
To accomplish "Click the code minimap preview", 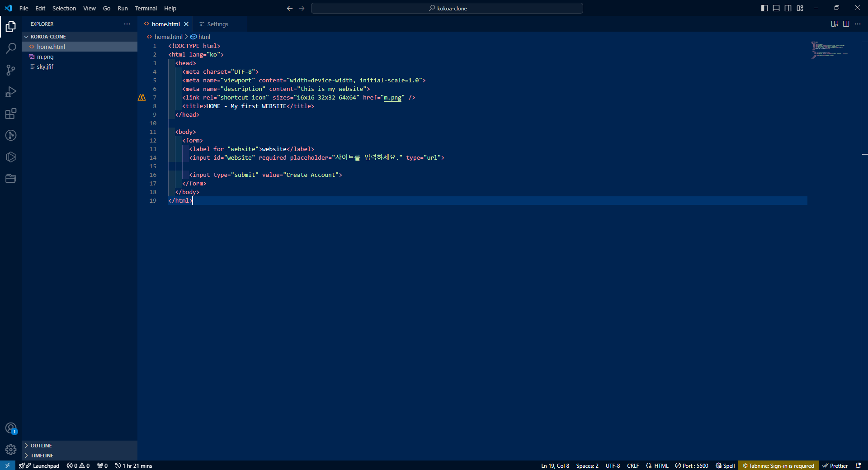I will click(x=829, y=50).
